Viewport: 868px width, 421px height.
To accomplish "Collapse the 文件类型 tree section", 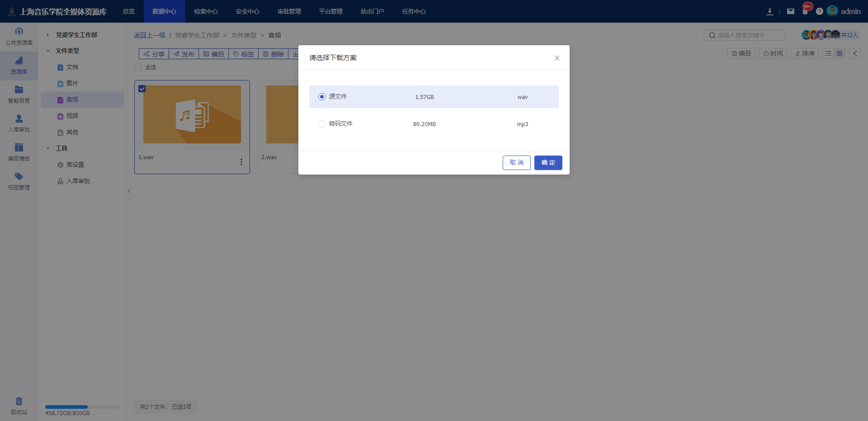I will click(48, 51).
